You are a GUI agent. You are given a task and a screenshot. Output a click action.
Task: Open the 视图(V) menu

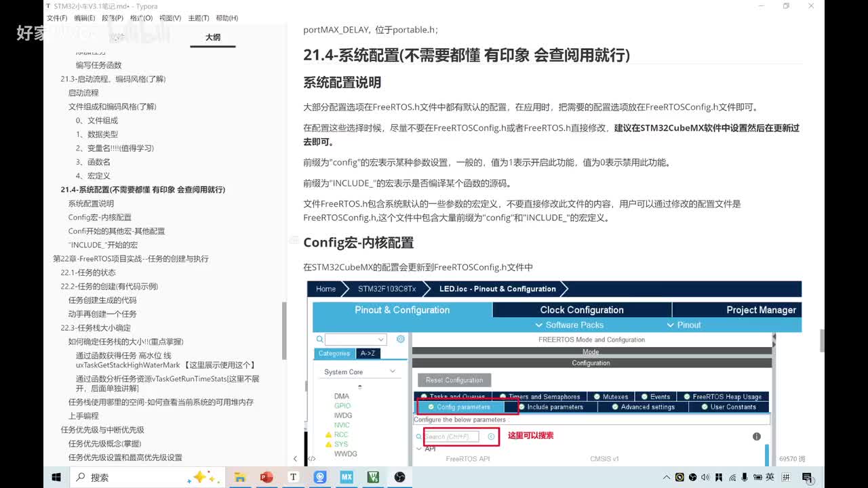tap(170, 18)
